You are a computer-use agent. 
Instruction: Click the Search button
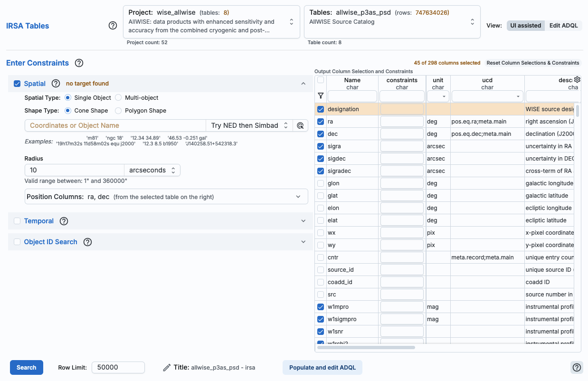(27, 367)
